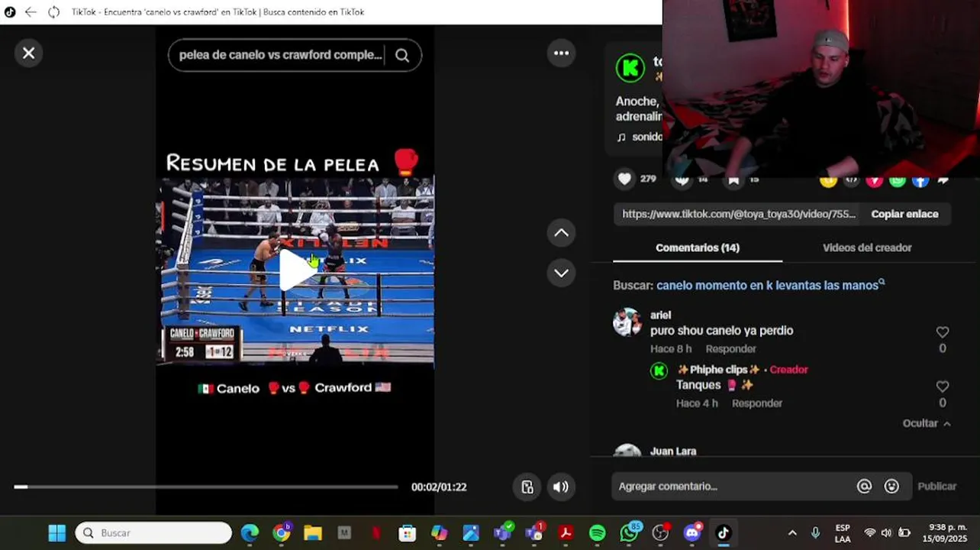The width and height of the screenshot is (980, 550).
Task: Click the Copiar enlace button
Action: 904,214
